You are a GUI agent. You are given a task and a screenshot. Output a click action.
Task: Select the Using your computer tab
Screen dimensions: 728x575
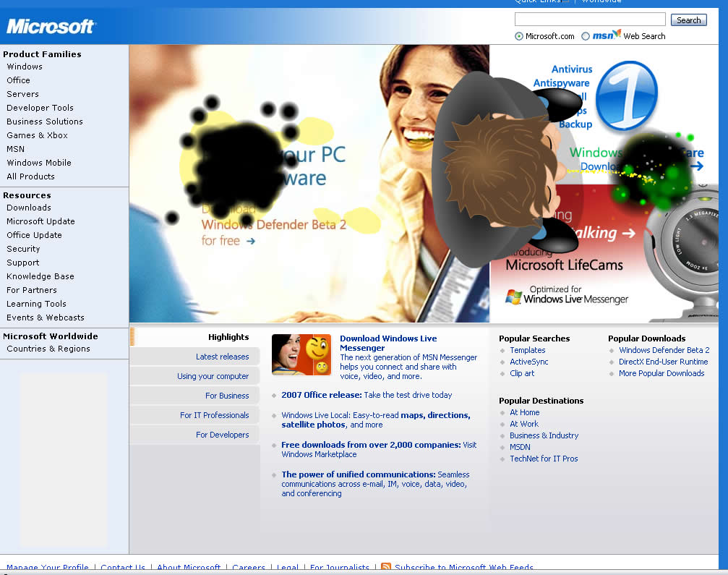click(194, 376)
